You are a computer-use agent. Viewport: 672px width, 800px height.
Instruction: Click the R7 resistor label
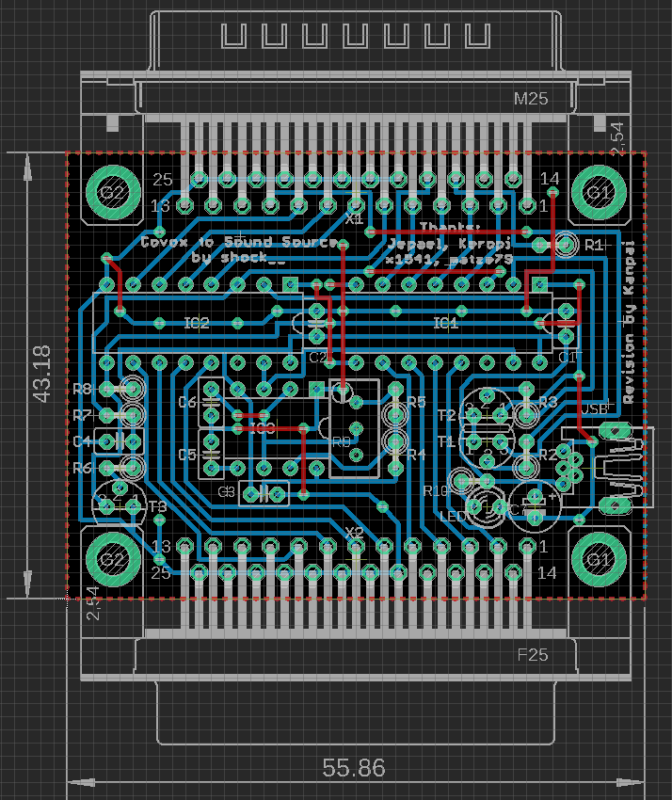pyautogui.click(x=82, y=415)
